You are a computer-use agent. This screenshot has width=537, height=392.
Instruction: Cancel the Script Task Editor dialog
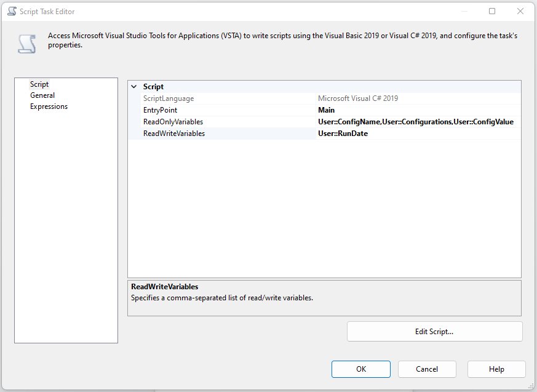click(427, 369)
